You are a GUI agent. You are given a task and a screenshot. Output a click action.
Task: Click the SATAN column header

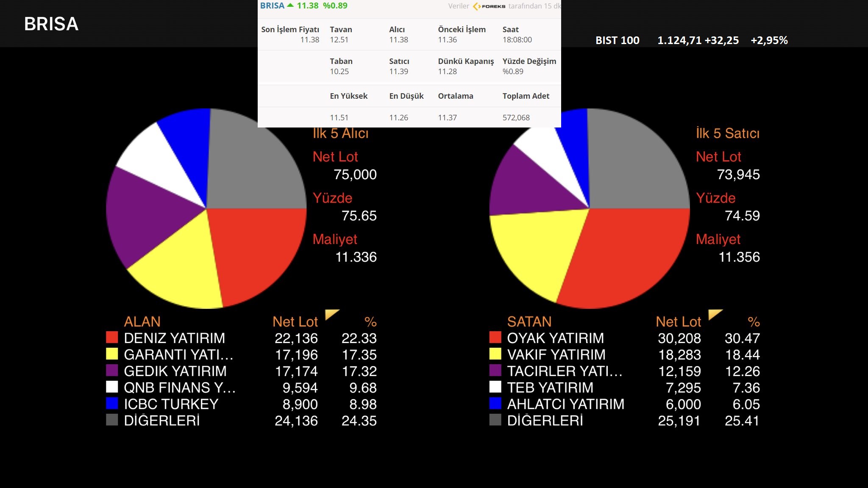pyautogui.click(x=529, y=322)
